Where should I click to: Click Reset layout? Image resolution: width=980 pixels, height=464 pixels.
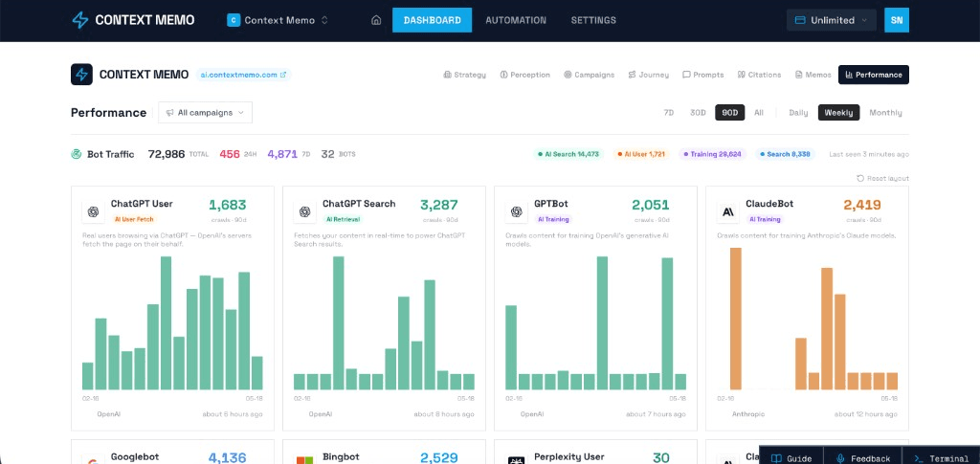click(882, 179)
